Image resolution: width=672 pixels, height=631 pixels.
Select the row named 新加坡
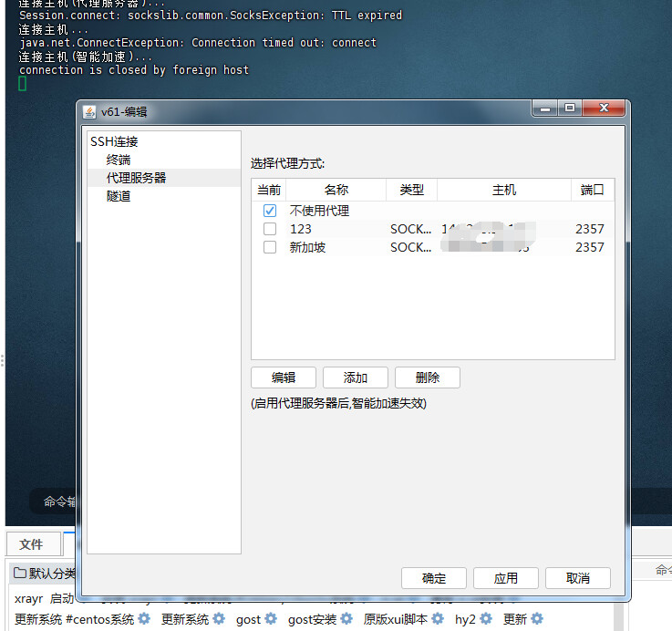pos(433,247)
